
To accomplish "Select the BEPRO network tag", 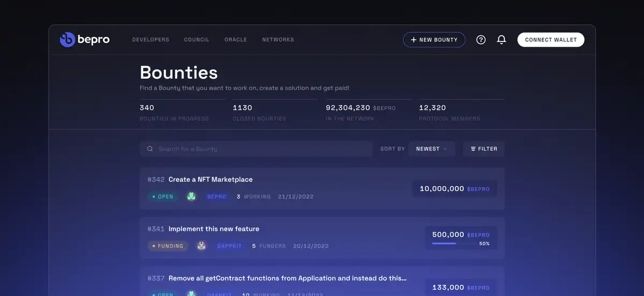I will (216, 197).
